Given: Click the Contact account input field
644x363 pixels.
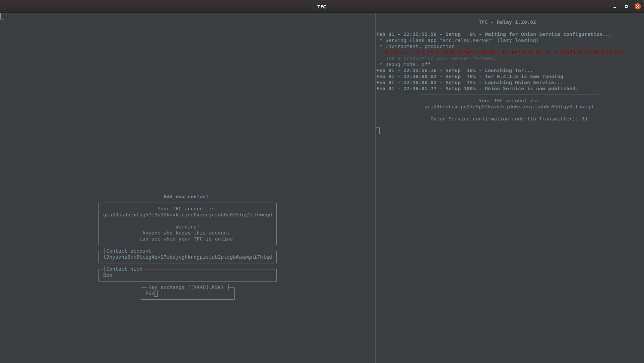Looking at the screenshot, I should coord(187,257).
